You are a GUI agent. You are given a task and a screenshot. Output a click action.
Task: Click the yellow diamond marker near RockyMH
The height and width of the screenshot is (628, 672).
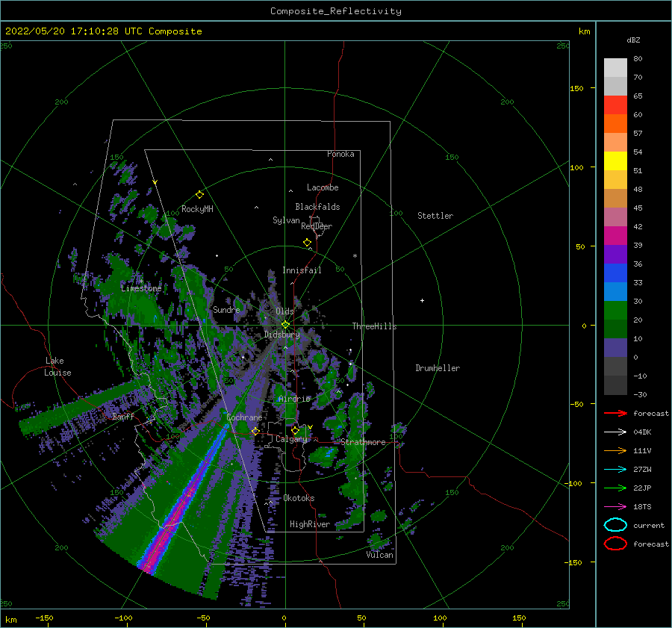tap(199, 195)
